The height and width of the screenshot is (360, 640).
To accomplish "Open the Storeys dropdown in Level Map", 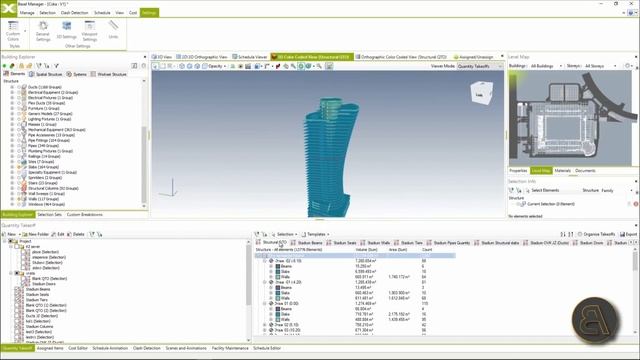I will coord(600,66).
